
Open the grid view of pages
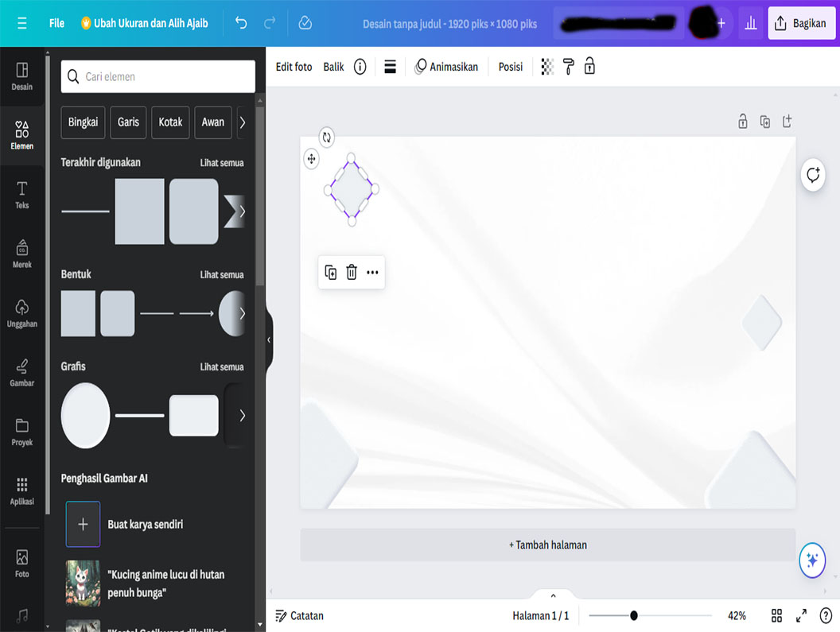[x=776, y=615]
